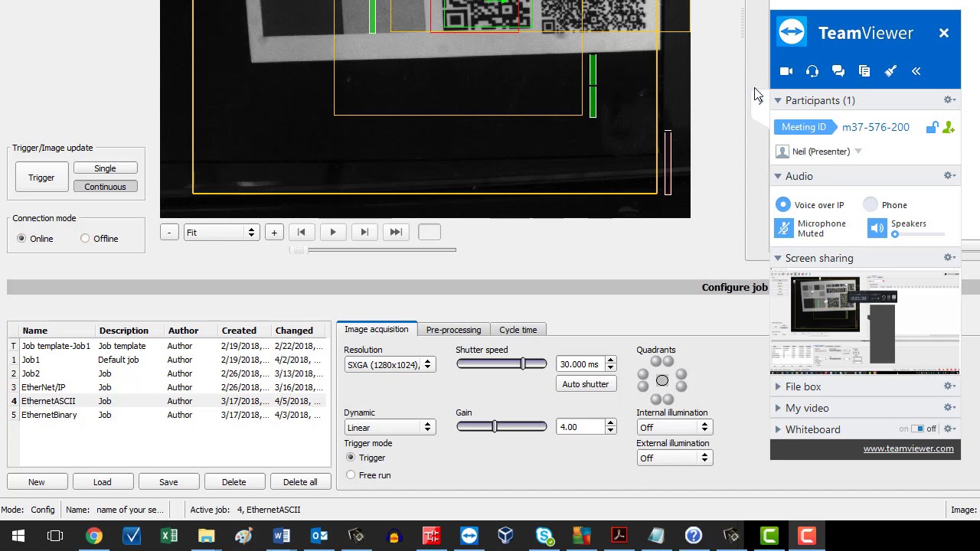Collapse the Audio section
Image resolution: width=980 pixels, height=551 pixels.
[778, 176]
